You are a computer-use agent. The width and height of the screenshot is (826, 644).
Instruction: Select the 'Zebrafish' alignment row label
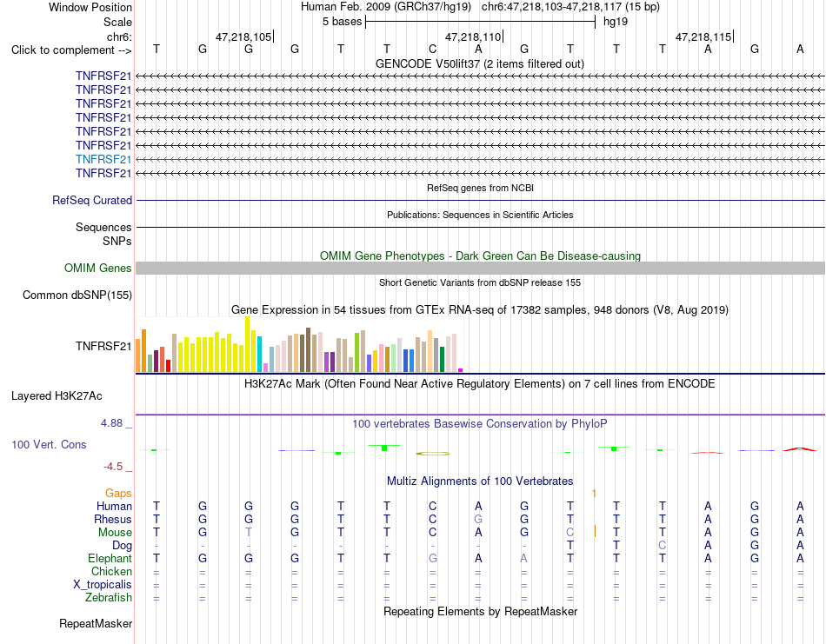pyautogui.click(x=109, y=598)
